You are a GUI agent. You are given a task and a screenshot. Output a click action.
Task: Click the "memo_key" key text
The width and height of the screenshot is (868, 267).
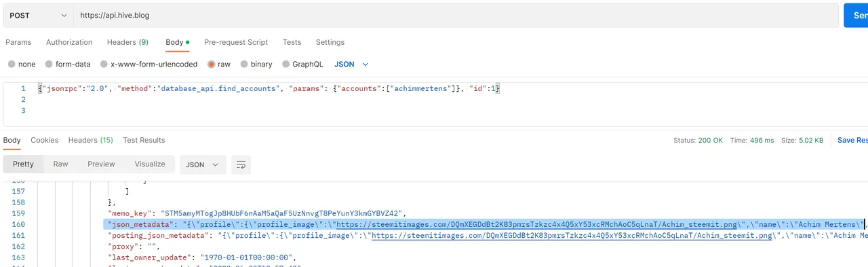(130, 213)
